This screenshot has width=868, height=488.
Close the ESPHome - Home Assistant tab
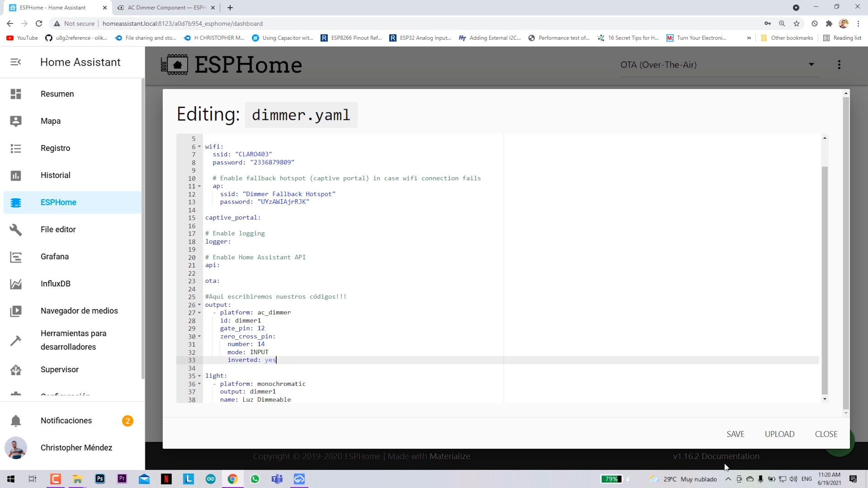pos(105,8)
